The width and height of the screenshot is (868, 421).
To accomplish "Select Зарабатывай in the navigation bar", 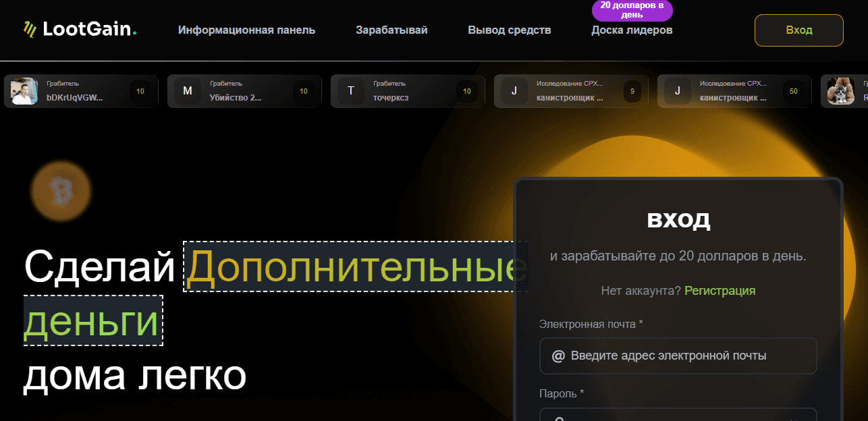I will (x=391, y=30).
